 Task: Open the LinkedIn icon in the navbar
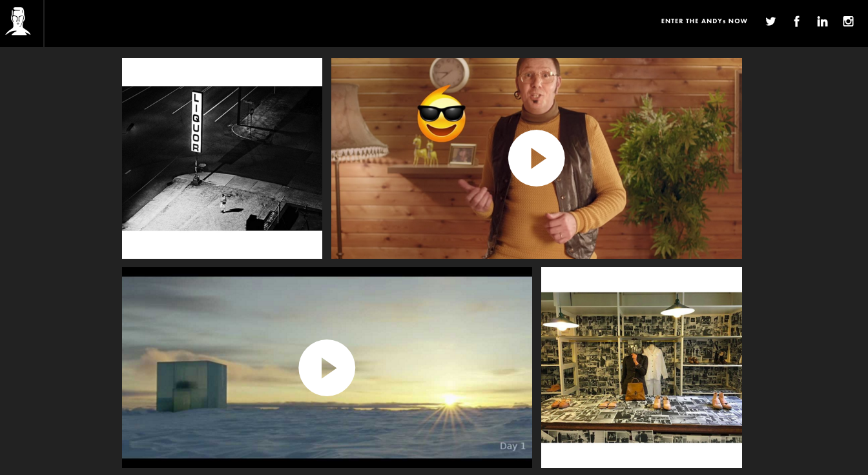tap(822, 21)
